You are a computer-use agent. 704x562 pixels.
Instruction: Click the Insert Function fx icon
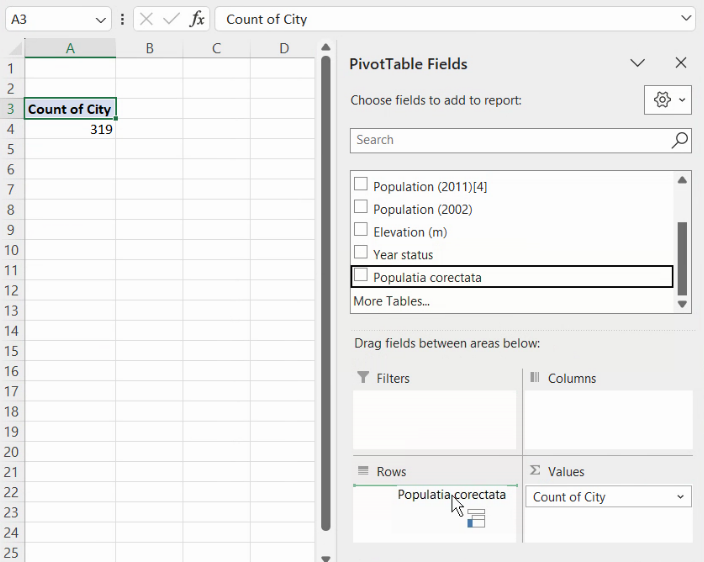coord(197,19)
